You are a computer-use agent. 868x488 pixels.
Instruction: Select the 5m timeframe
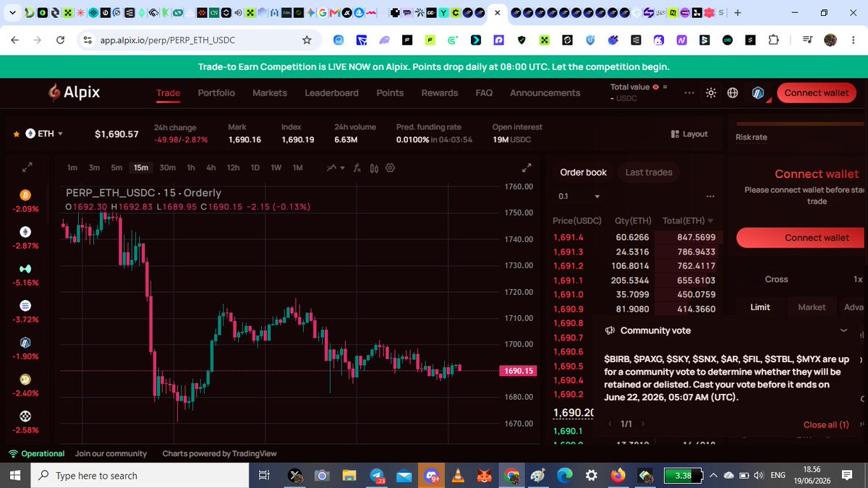point(116,168)
